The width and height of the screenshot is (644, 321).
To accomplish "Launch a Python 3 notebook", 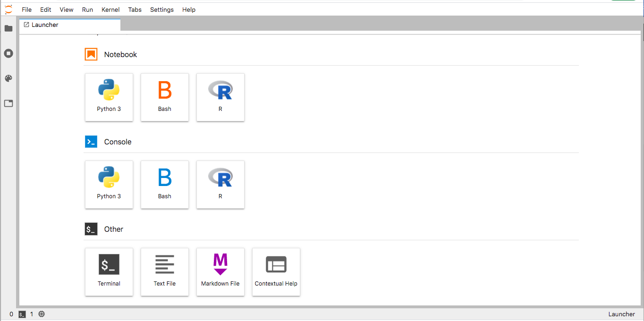I will pyautogui.click(x=109, y=97).
